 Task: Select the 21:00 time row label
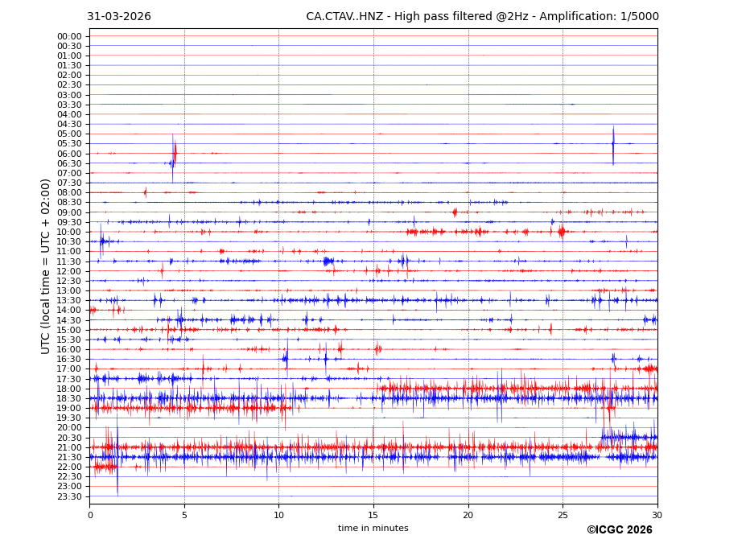[69, 447]
